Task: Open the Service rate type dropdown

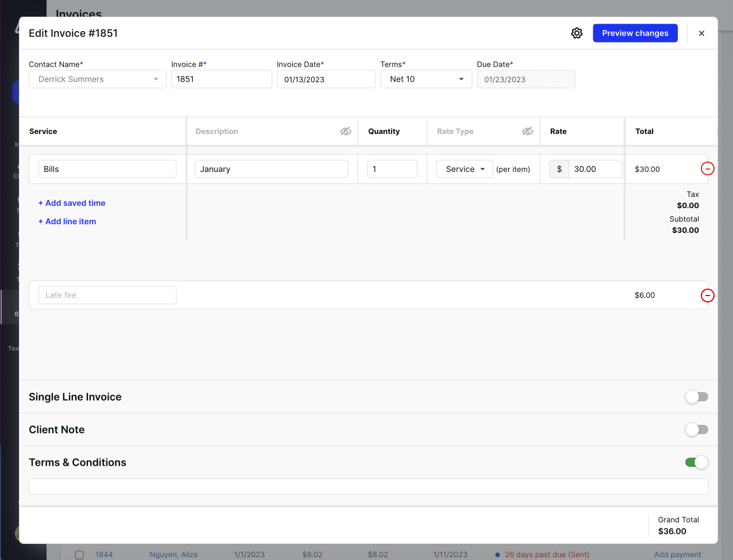Action: click(465, 169)
